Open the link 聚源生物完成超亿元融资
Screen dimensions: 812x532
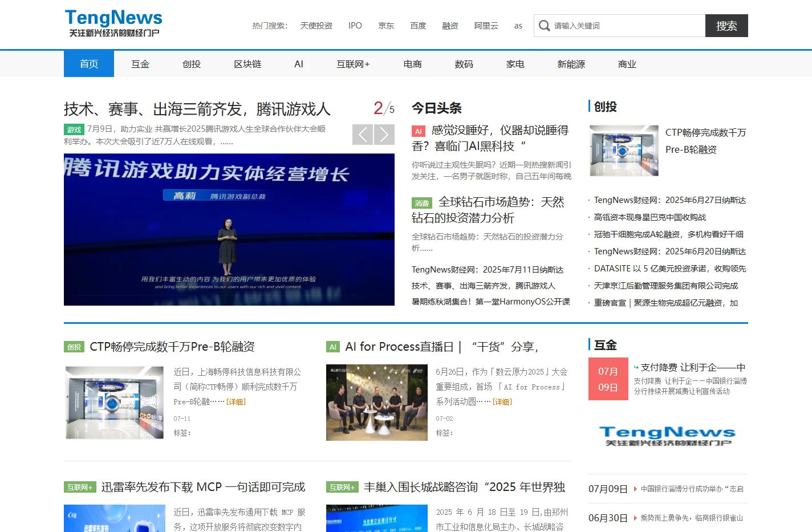(666, 303)
